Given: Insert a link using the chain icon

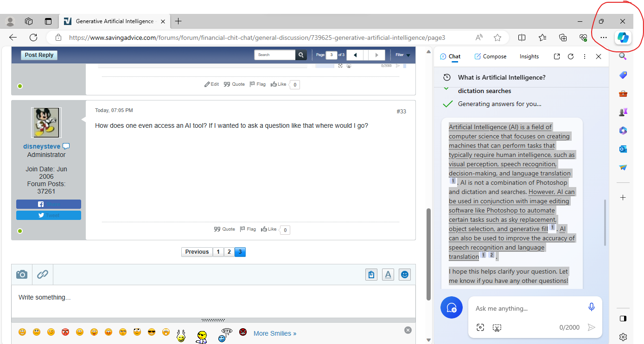Looking at the screenshot, I should point(43,275).
